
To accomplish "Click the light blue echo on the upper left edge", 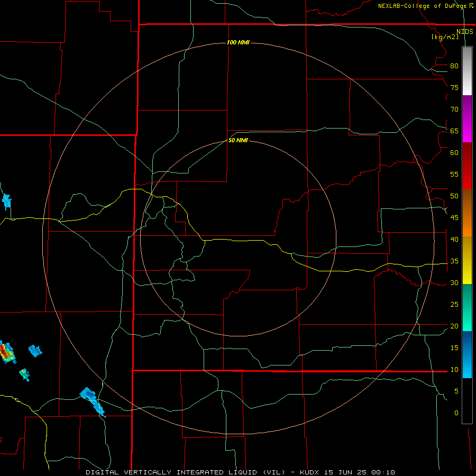I will coord(7,202).
